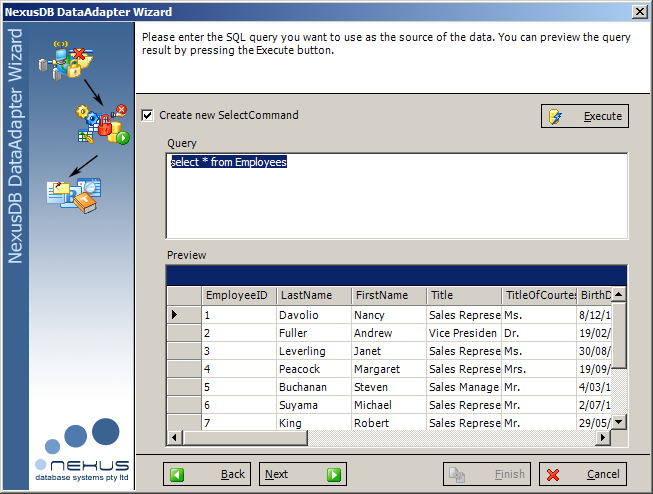653x494 pixels.
Task: Select the row header for employee 5
Action: point(184,387)
